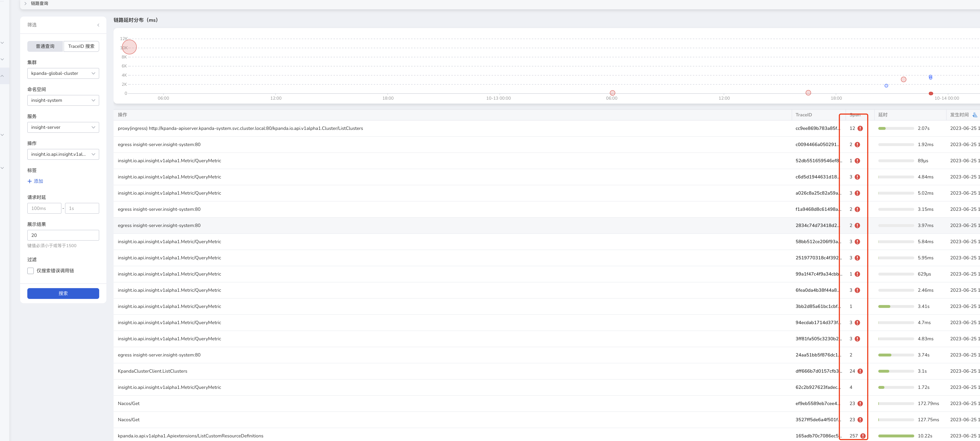This screenshot has width=980, height=441.
Task: Click error icon in 3ff81fa505c3230b2 row
Action: point(857,339)
